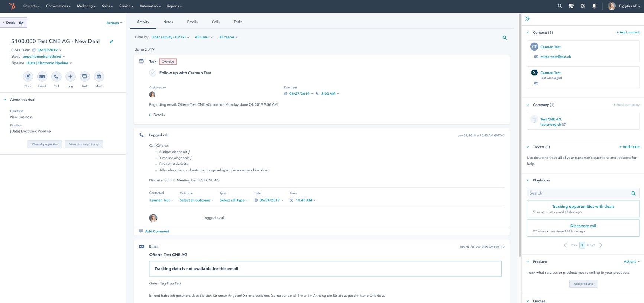Click the previous page arrow in Playbooks pagination

tap(565, 245)
